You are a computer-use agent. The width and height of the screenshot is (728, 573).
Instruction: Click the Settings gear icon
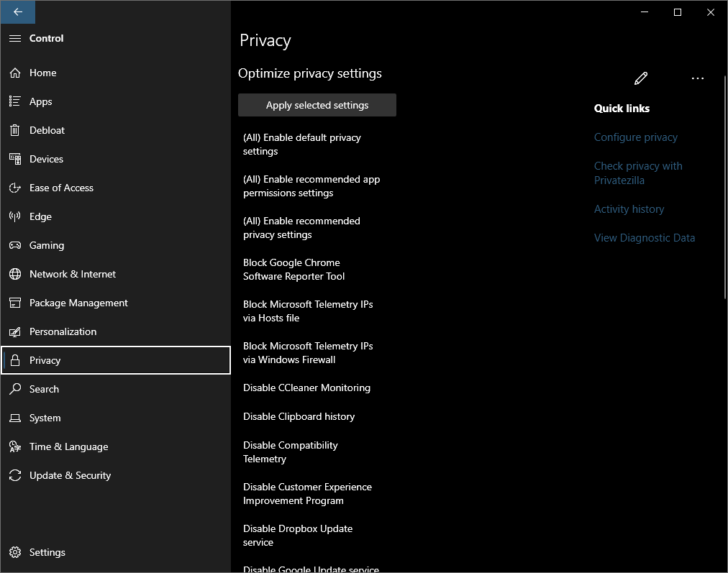click(15, 552)
